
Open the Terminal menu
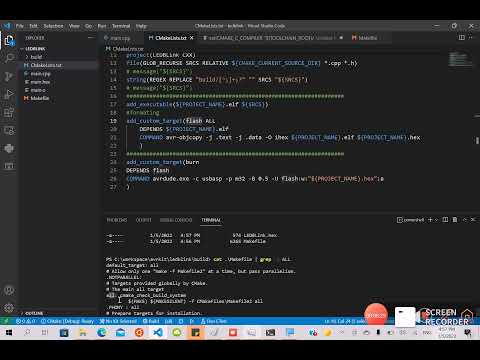coord(121,26)
